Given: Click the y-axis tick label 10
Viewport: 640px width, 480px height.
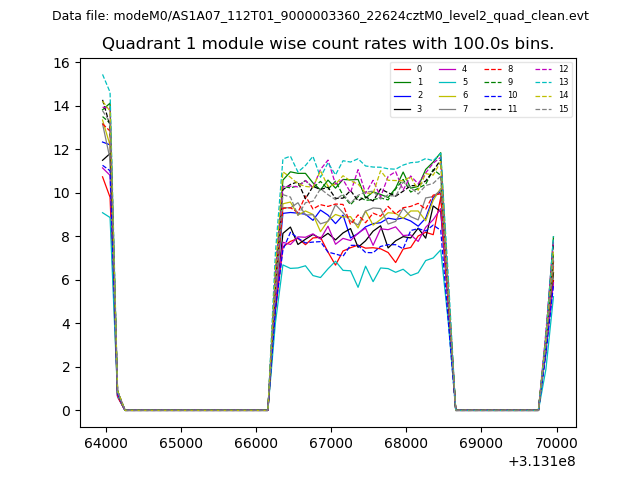Looking at the screenshot, I should (x=61, y=193).
